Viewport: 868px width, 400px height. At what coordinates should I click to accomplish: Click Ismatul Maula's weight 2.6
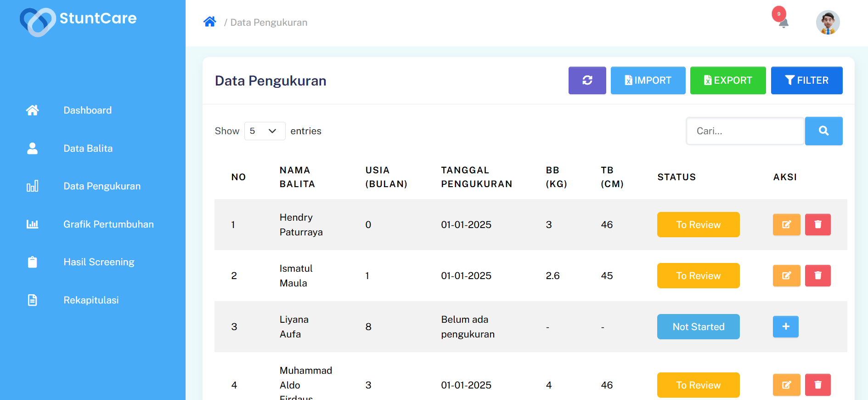tap(552, 276)
